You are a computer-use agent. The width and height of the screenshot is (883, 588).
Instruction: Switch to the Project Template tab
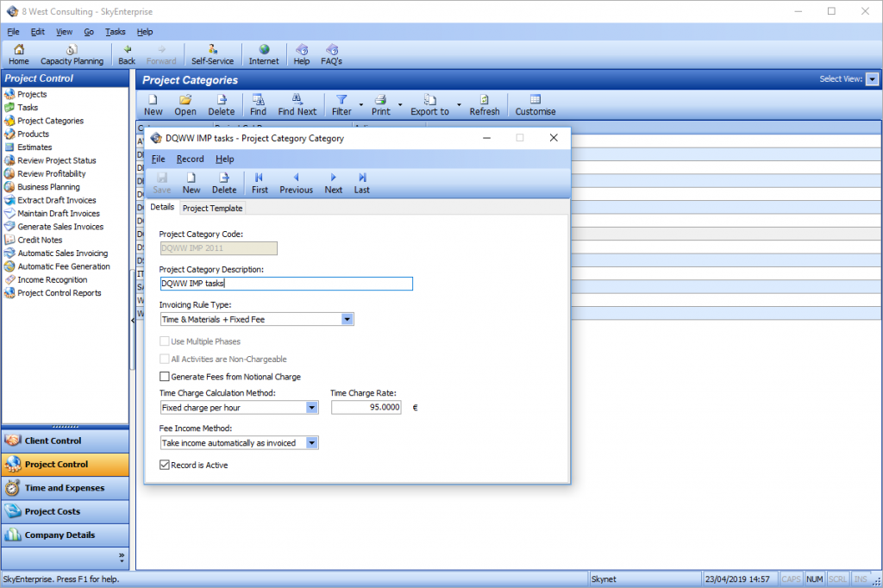[x=212, y=208]
